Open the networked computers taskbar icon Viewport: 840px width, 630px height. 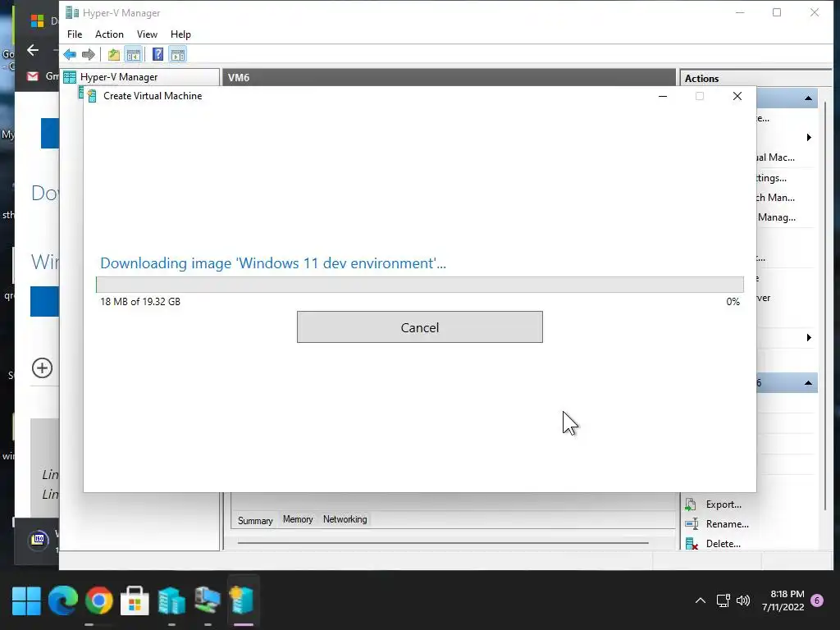click(x=208, y=600)
